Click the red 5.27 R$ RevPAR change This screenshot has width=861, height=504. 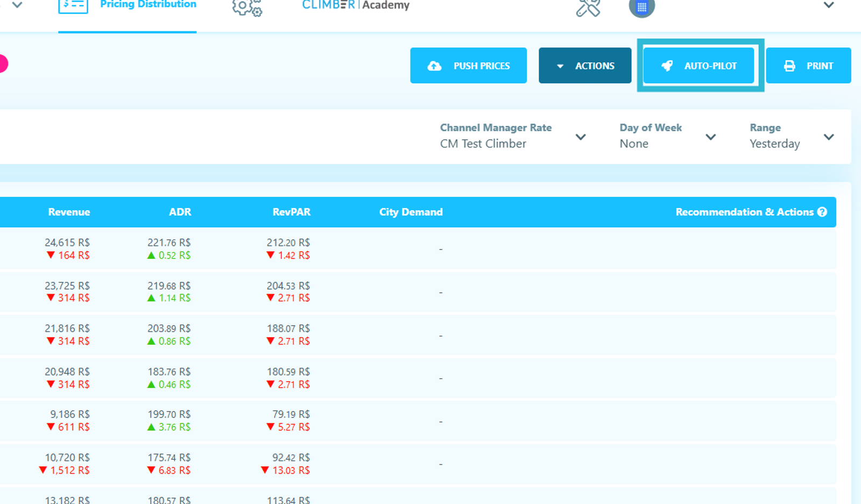click(x=288, y=427)
